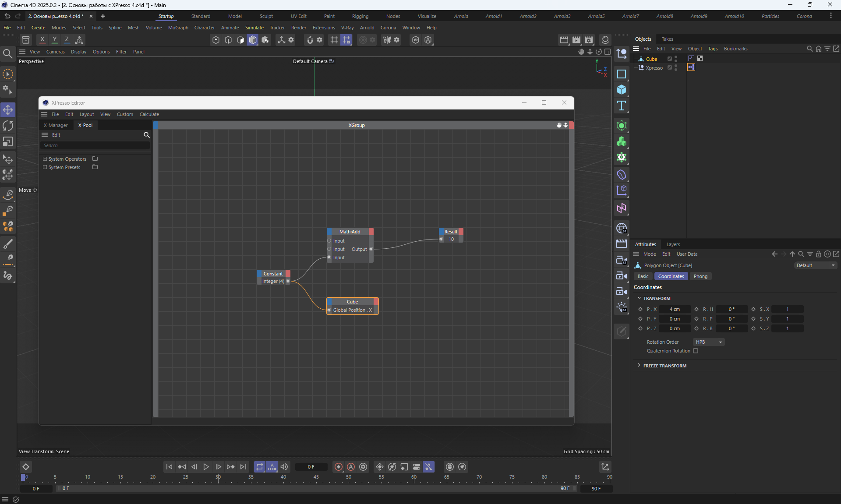Screen dimensions: 841x504
Task: Go to end of animation button
Action: [243, 467]
